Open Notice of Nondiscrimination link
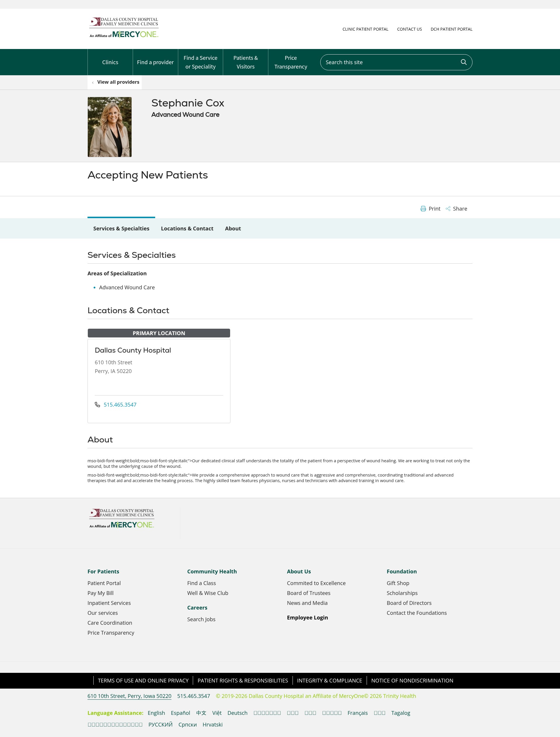Image resolution: width=560 pixels, height=737 pixels. [412, 681]
